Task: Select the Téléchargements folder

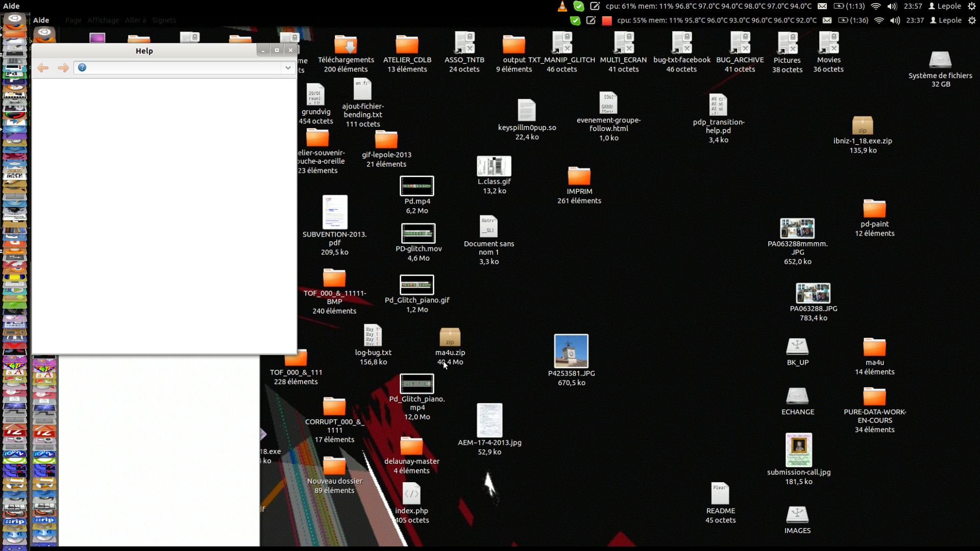Action: click(346, 45)
